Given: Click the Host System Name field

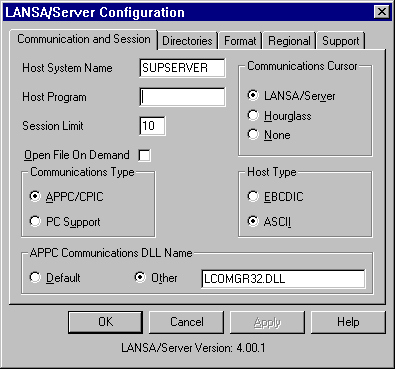Looking at the screenshot, I should pyautogui.click(x=182, y=68).
